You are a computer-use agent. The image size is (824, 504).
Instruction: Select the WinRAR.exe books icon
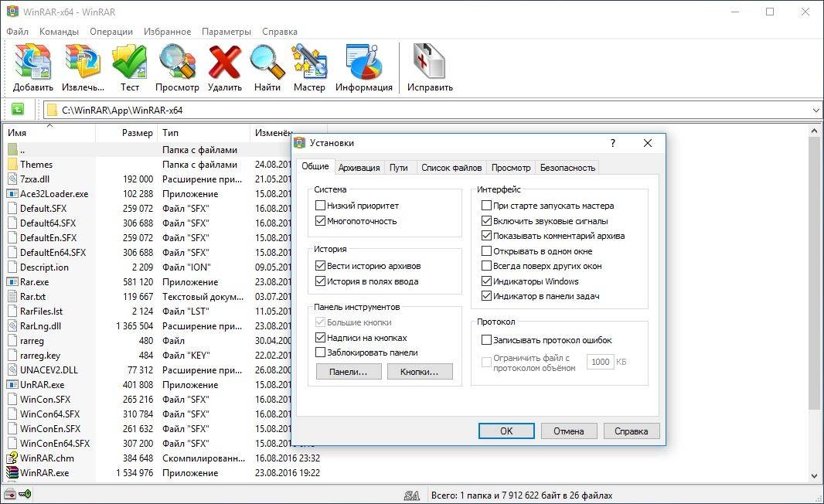point(12,473)
